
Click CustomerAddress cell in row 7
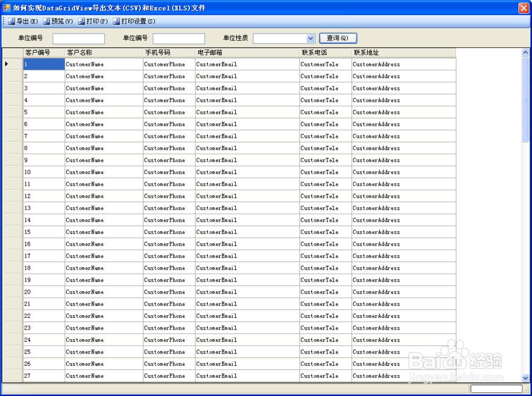pos(404,136)
